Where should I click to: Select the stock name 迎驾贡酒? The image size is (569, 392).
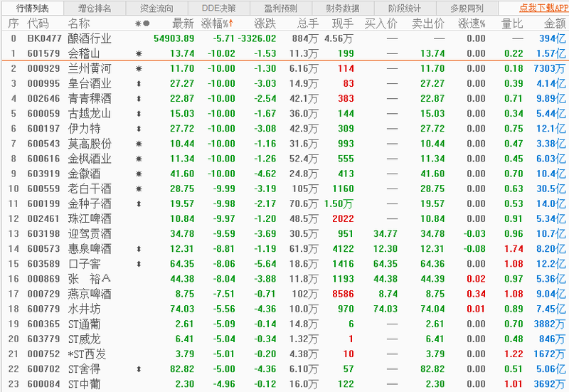[90, 234]
